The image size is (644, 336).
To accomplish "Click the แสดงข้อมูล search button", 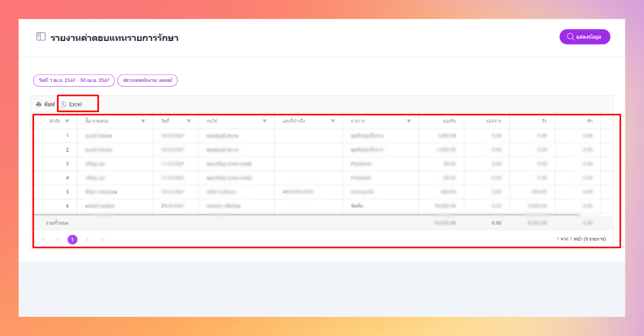I will click(x=584, y=37).
